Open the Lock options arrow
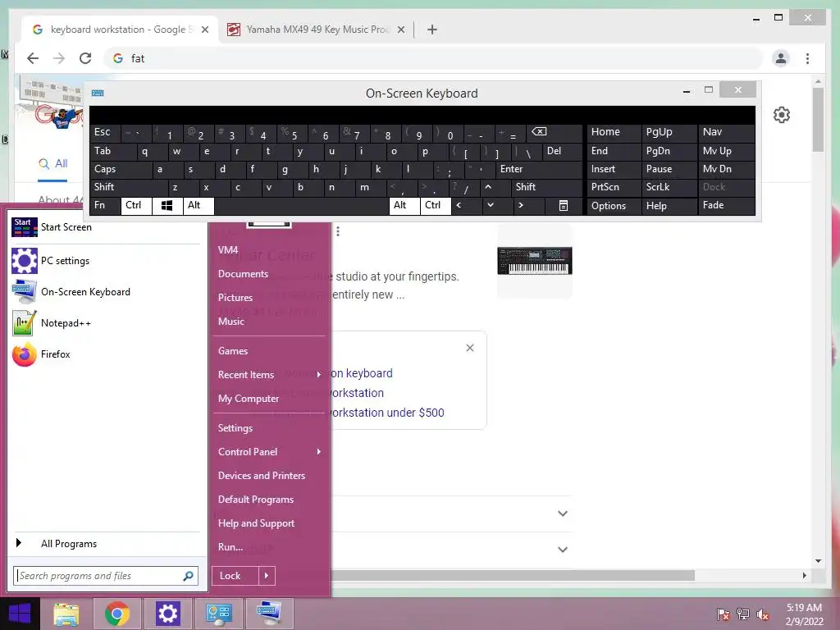Screen dimensions: 840x630 tap(267, 576)
